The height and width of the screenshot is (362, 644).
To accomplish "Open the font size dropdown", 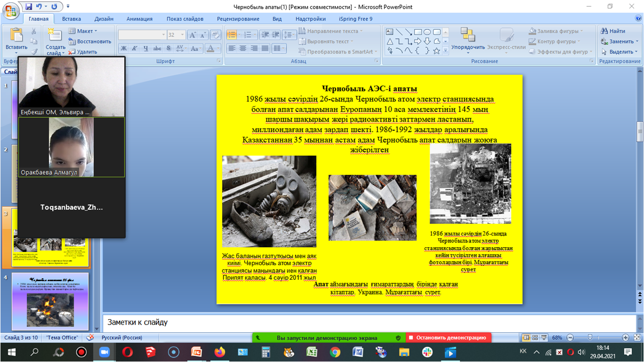I will click(183, 35).
